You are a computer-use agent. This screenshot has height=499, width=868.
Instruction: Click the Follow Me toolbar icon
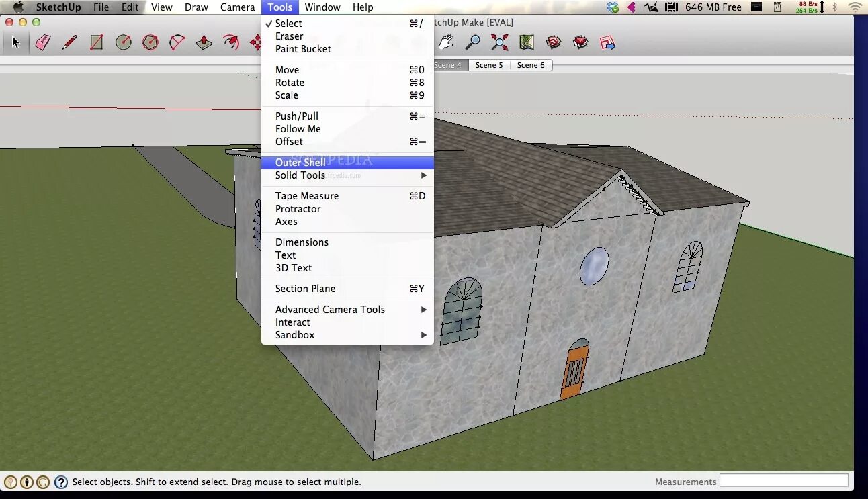[x=230, y=43]
